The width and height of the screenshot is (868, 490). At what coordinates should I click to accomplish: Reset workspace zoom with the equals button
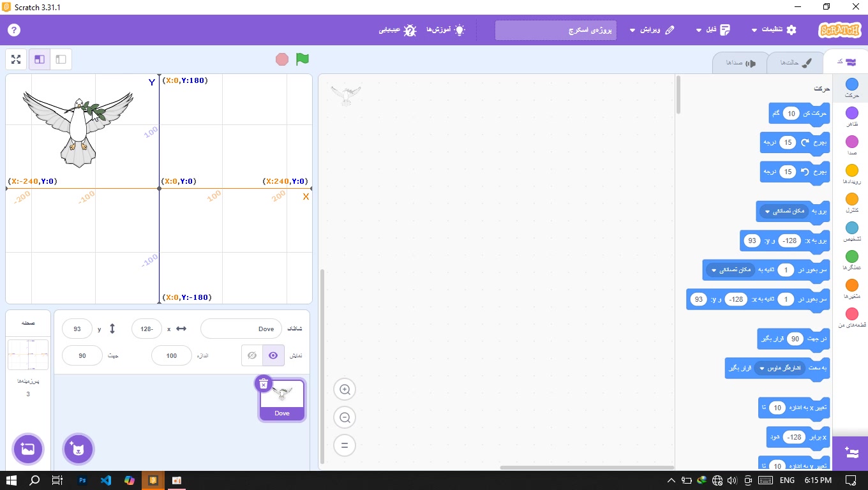345,445
